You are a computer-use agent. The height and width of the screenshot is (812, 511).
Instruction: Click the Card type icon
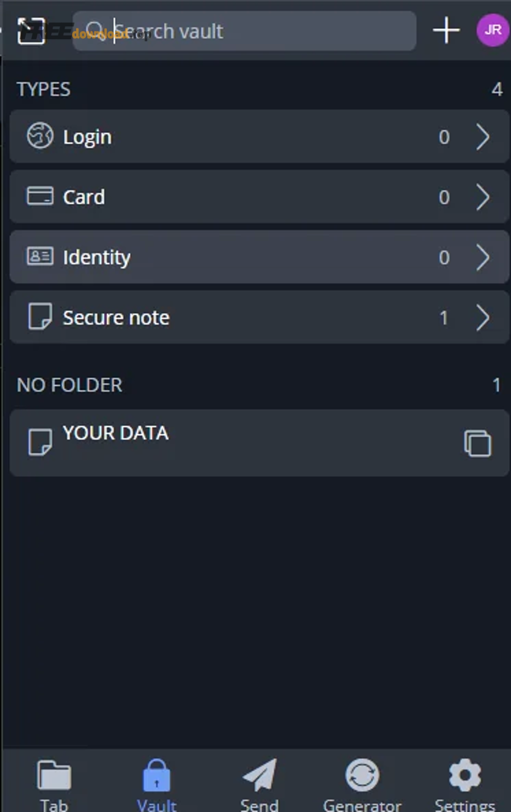(40, 196)
